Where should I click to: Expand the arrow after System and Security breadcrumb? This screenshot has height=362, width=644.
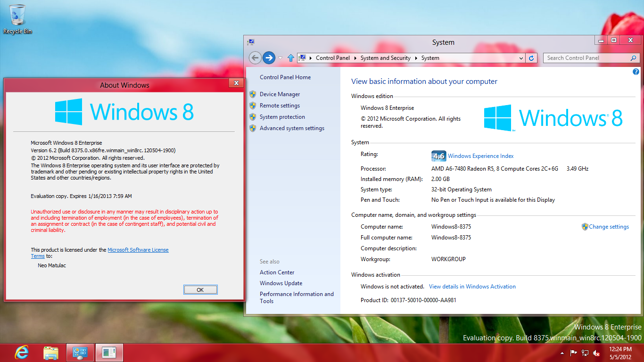(416, 58)
